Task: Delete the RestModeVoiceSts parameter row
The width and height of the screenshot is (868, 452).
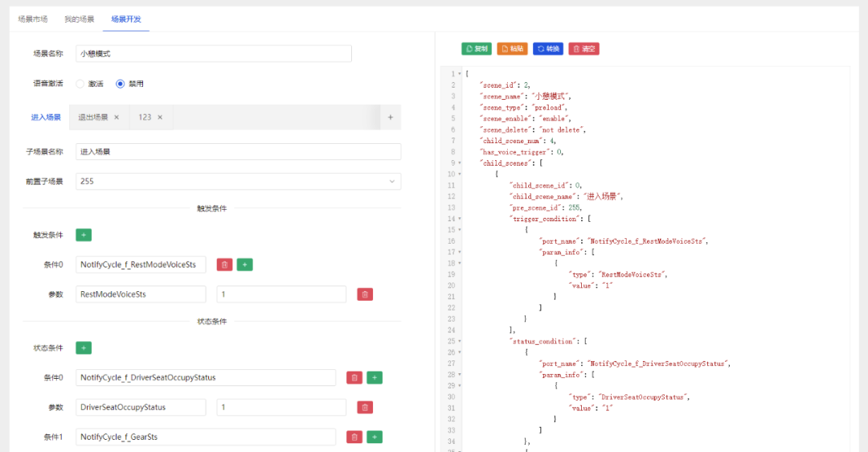Action: [365, 294]
